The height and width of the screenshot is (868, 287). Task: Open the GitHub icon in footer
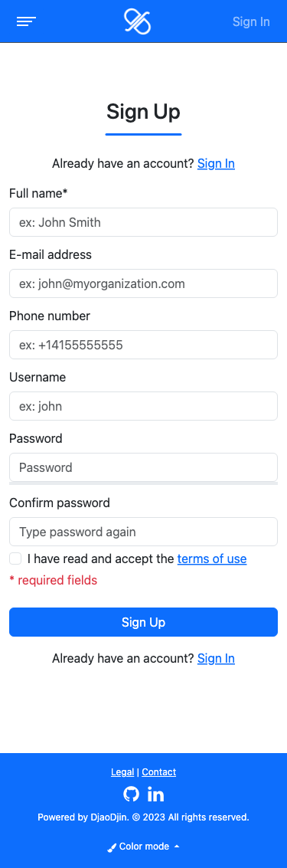point(131,794)
